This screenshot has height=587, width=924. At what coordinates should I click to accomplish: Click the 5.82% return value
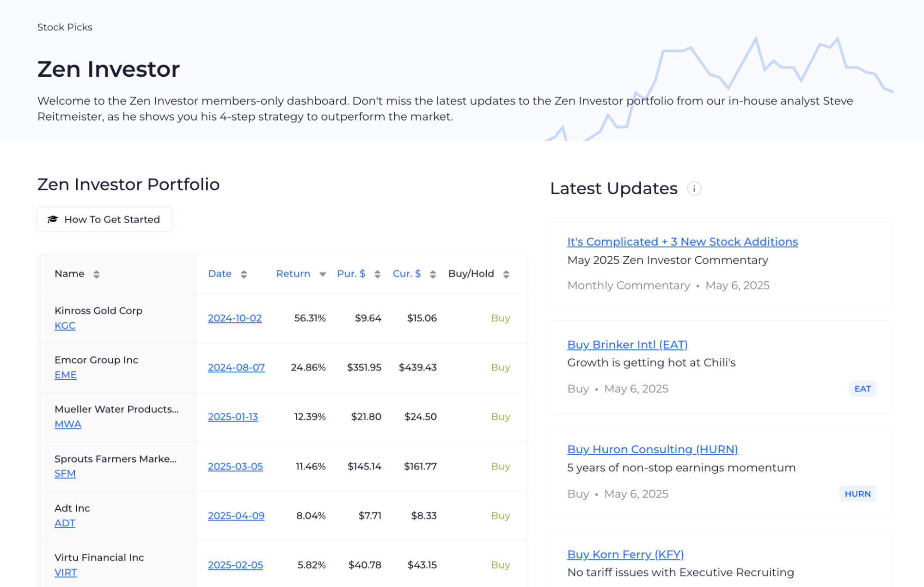(x=312, y=565)
